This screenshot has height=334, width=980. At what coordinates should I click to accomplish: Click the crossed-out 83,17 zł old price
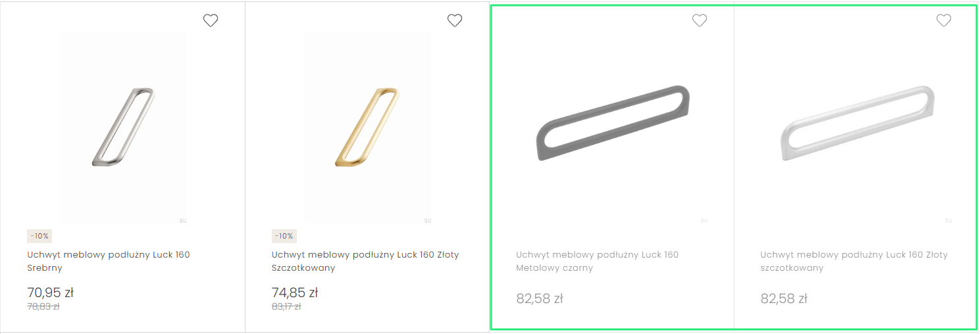point(286,306)
